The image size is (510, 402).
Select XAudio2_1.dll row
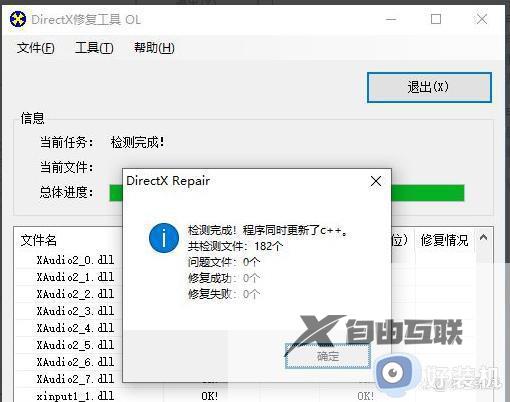click(75, 277)
